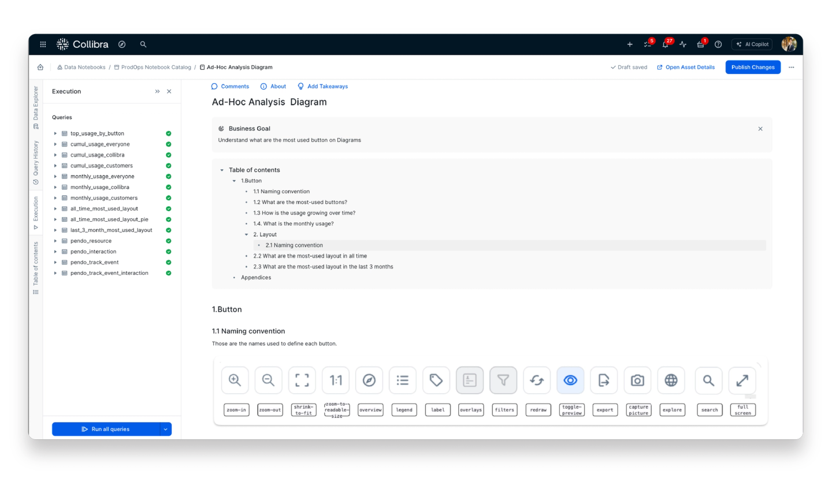Open the tasks checklist icon
The width and height of the screenshot is (832, 504).
coord(648,44)
